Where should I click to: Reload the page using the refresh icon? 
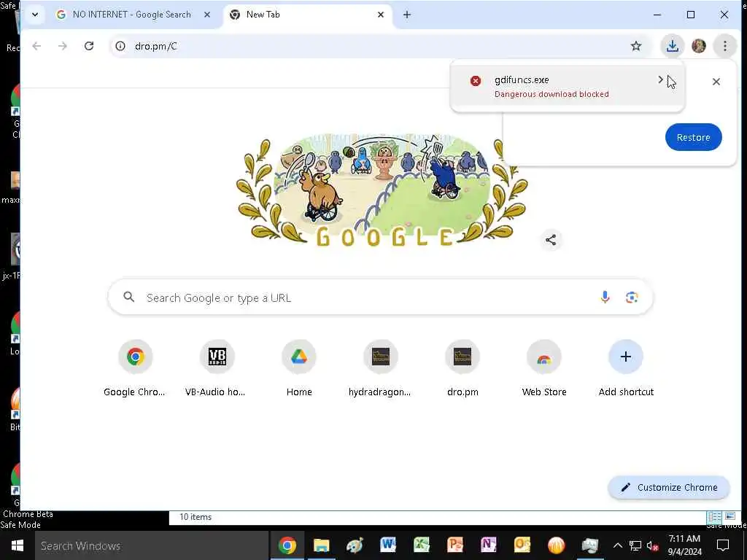[89, 46]
